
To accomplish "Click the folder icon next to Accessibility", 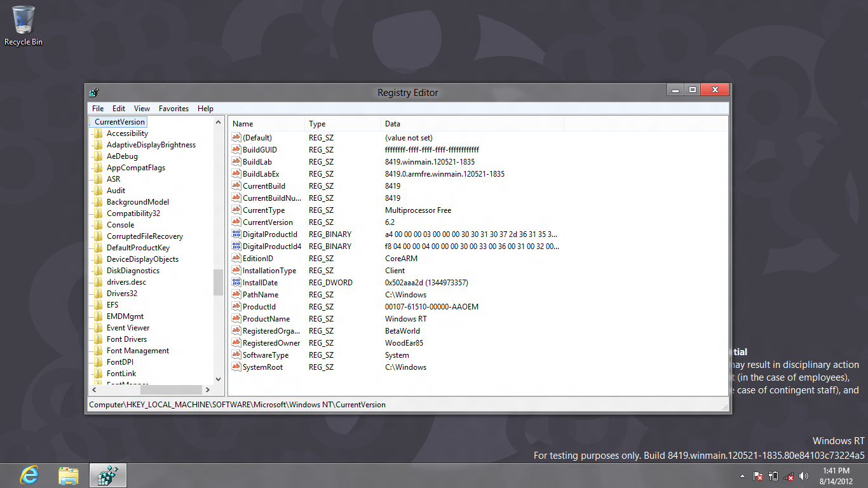I will click(98, 133).
